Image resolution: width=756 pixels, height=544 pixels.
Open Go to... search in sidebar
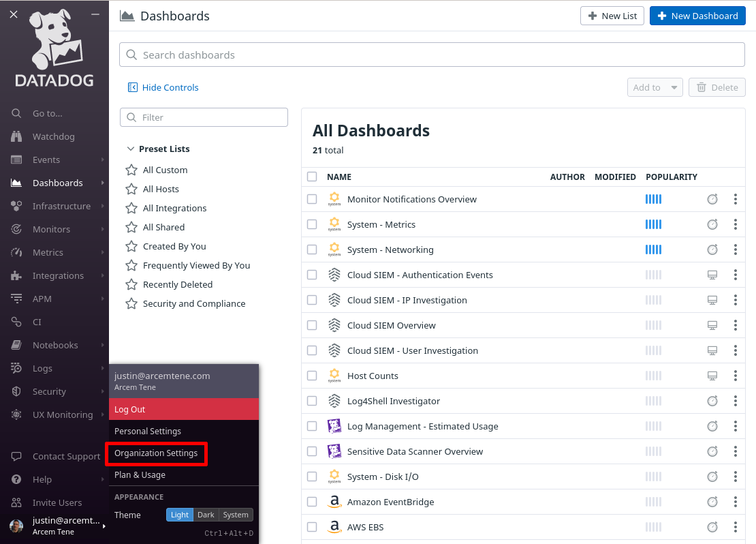coord(47,113)
